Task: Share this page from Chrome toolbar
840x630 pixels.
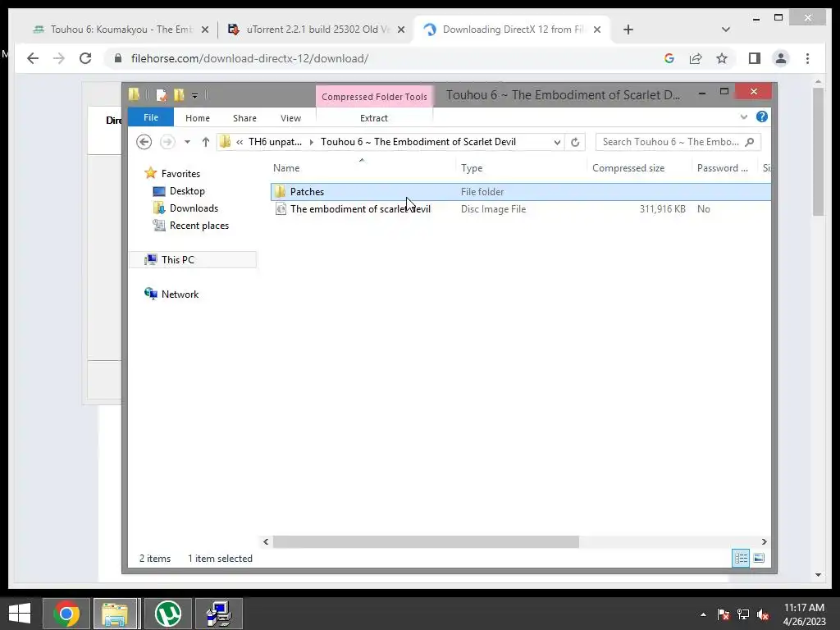Action: pyautogui.click(x=696, y=58)
